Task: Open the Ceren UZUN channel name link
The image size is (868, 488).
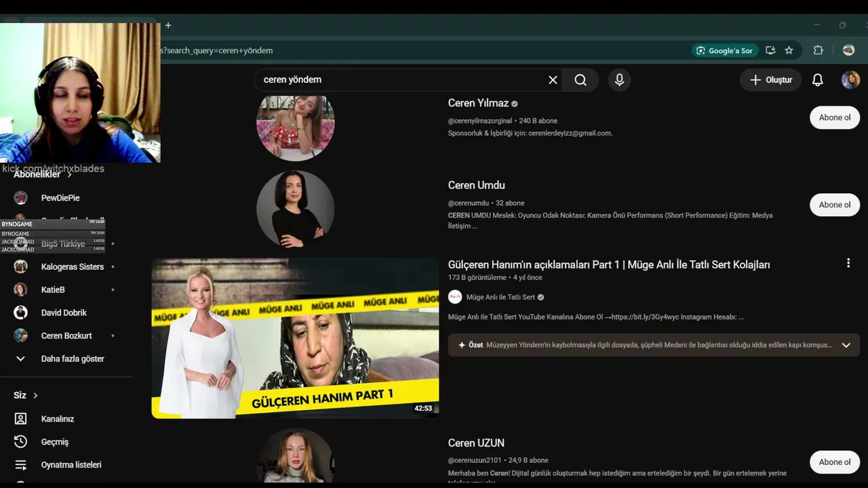Action: 476,443
